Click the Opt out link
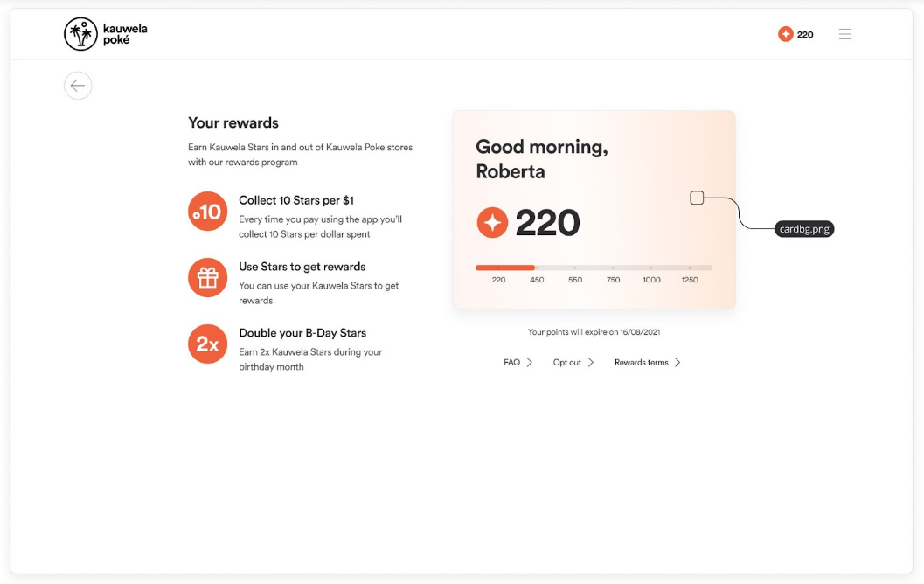The image size is (924, 584). click(566, 363)
